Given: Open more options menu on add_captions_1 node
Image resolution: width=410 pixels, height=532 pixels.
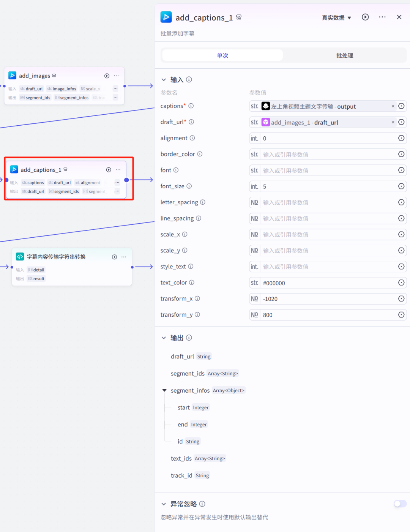Looking at the screenshot, I should tap(118, 169).
